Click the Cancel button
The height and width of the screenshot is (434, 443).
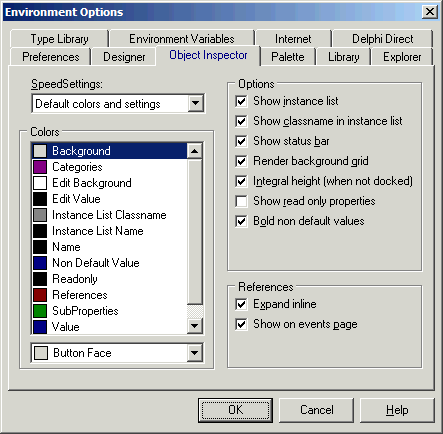316,410
